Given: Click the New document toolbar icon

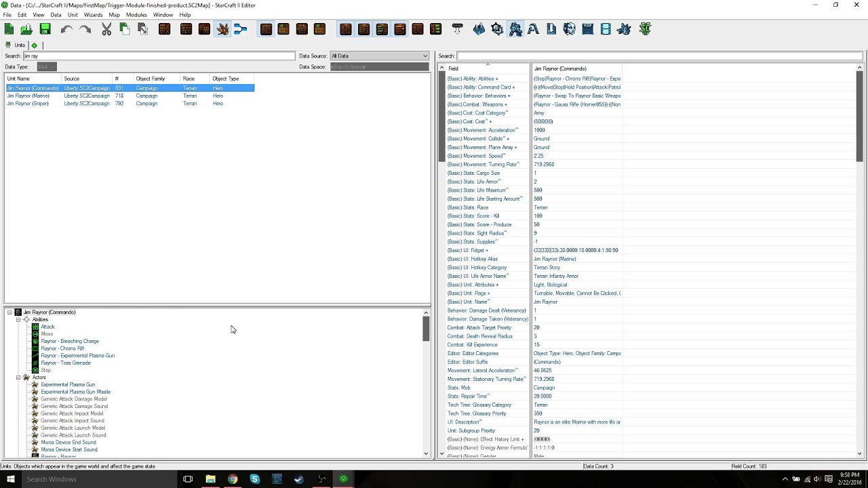Looking at the screenshot, I should coord(9,29).
